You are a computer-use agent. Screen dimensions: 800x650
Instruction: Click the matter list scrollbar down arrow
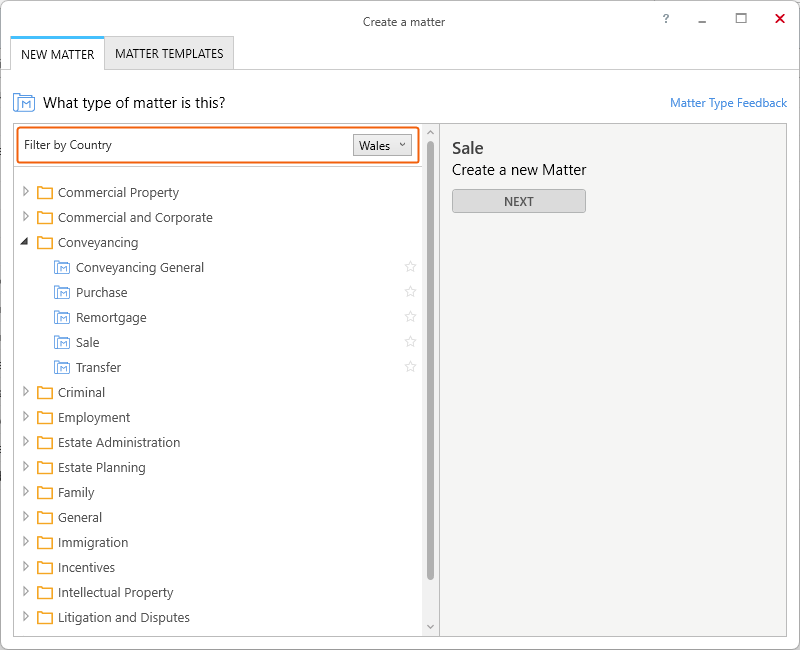[430, 627]
